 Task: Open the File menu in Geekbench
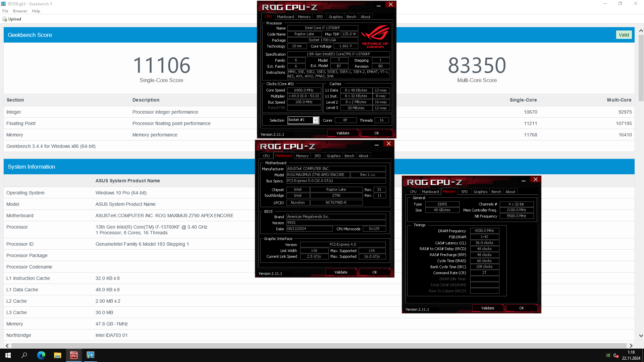(x=5, y=11)
